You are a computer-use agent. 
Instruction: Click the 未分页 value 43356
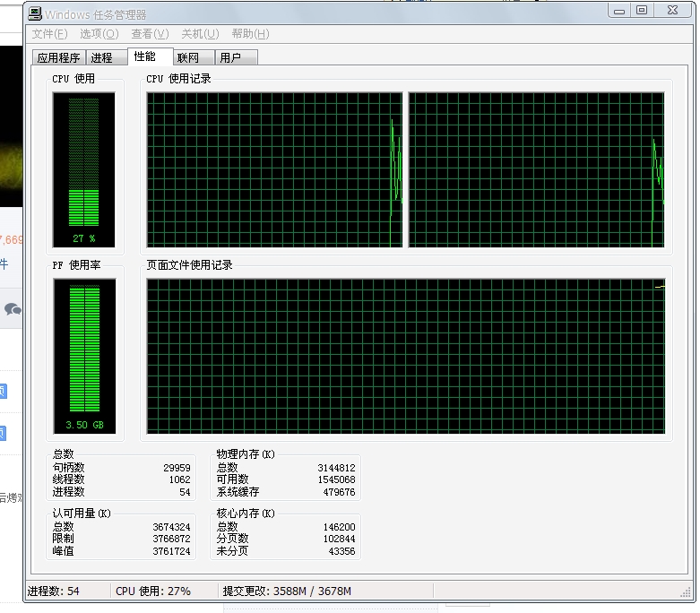click(x=342, y=551)
